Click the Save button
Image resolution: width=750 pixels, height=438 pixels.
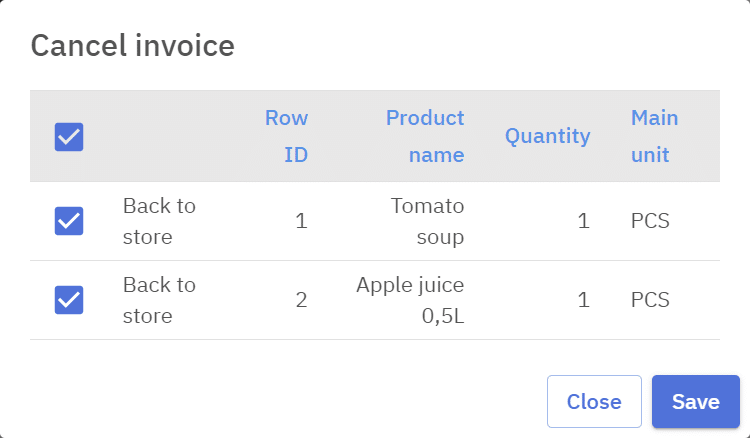(x=695, y=401)
